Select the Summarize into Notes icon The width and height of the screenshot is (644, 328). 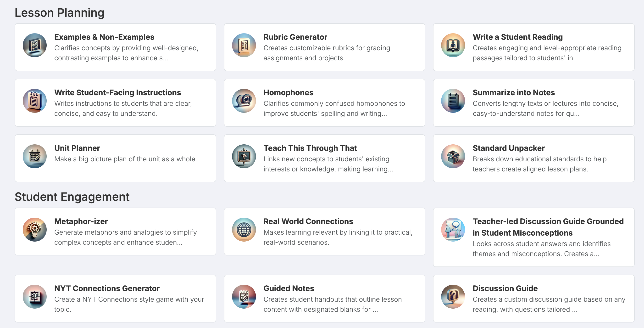tap(453, 101)
